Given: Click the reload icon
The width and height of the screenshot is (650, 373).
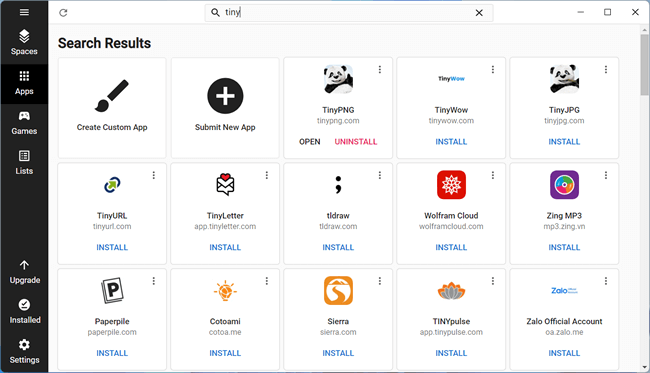Looking at the screenshot, I should pos(63,13).
